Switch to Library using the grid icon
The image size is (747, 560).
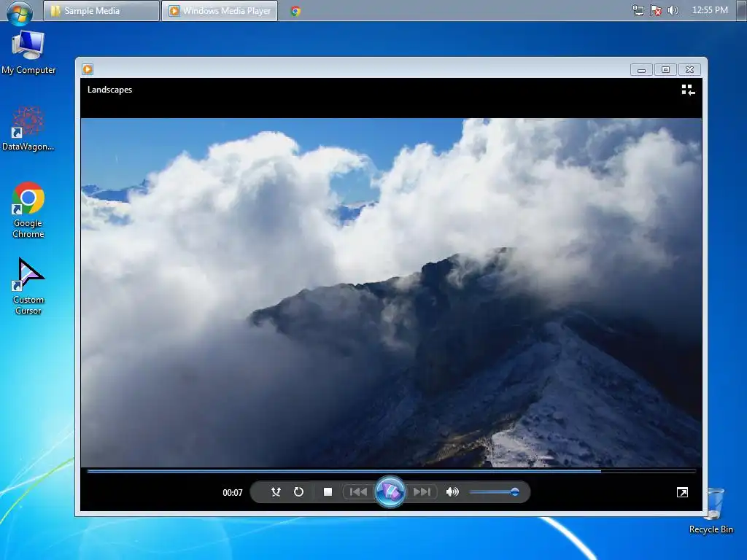point(688,90)
